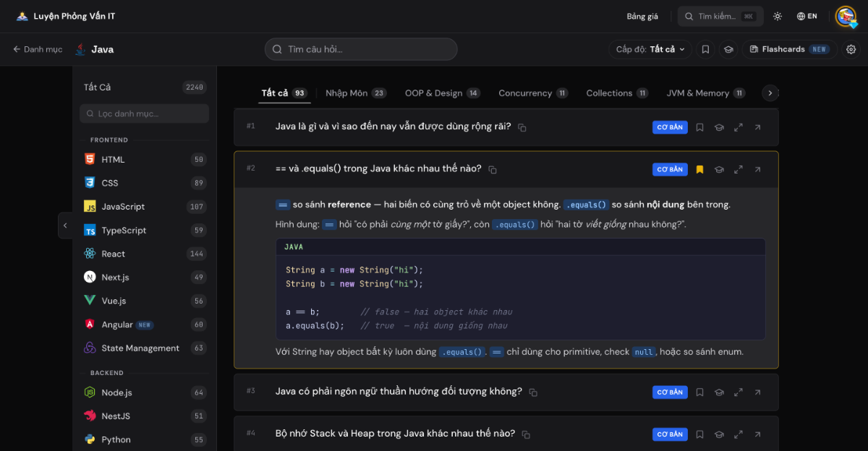The height and width of the screenshot is (451, 868).
Task: Select Tất Cả 2240 in the sidebar
Action: click(144, 87)
